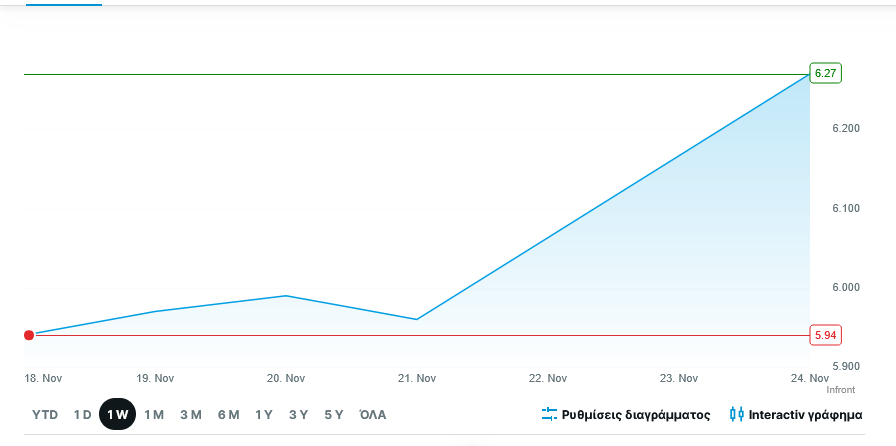
Task: Show ΌΛΑ (all) price history
Action: 372,414
